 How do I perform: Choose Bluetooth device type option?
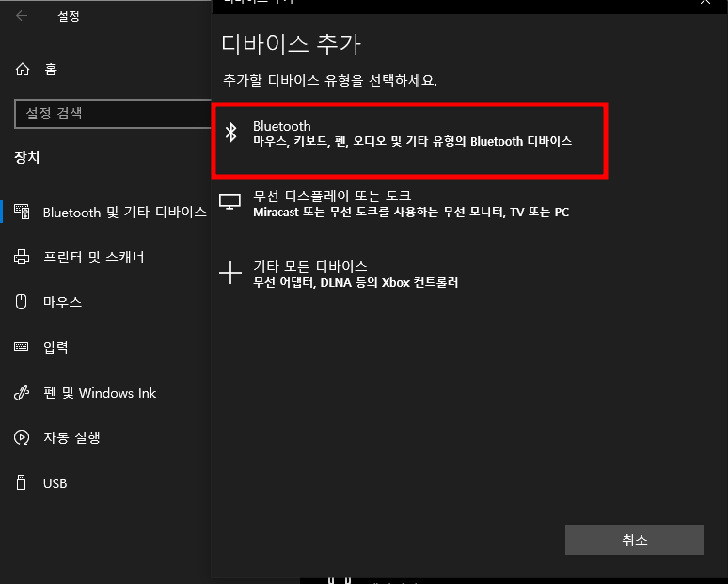(x=409, y=140)
